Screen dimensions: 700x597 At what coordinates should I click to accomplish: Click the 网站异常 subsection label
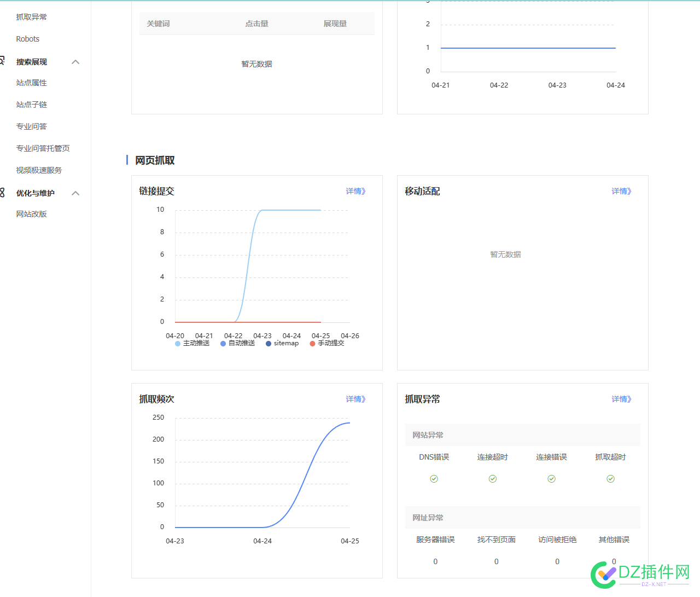coord(428,435)
